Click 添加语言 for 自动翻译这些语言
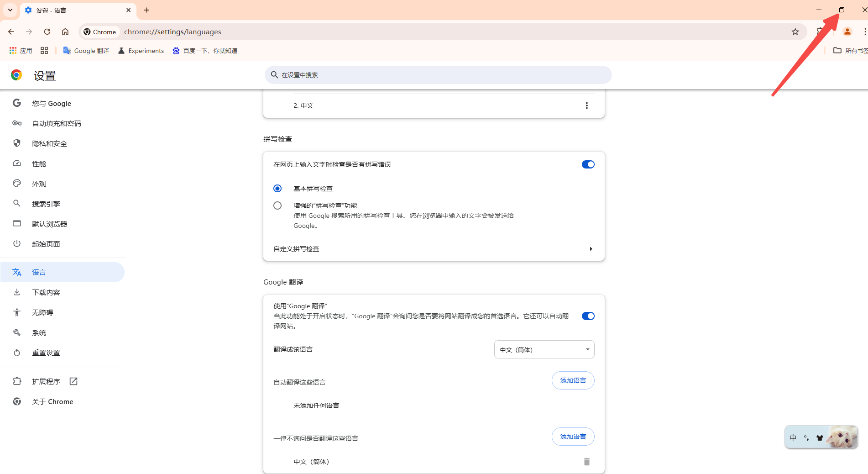The width and height of the screenshot is (868, 474). [573, 380]
